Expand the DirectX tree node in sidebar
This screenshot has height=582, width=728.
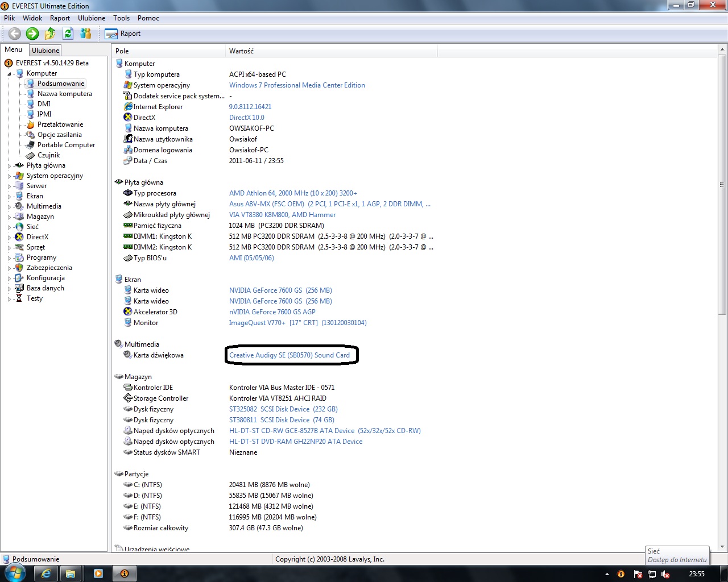tap(9, 238)
